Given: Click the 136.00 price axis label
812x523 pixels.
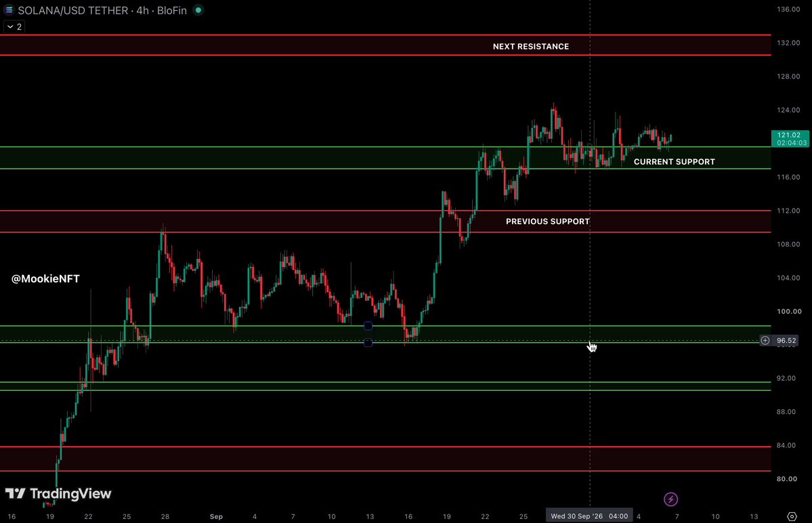Looking at the screenshot, I should [789, 9].
